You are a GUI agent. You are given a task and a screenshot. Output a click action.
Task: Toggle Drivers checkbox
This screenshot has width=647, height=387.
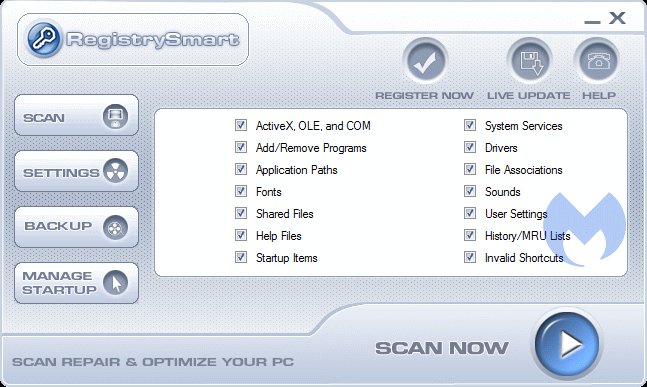[x=470, y=147]
